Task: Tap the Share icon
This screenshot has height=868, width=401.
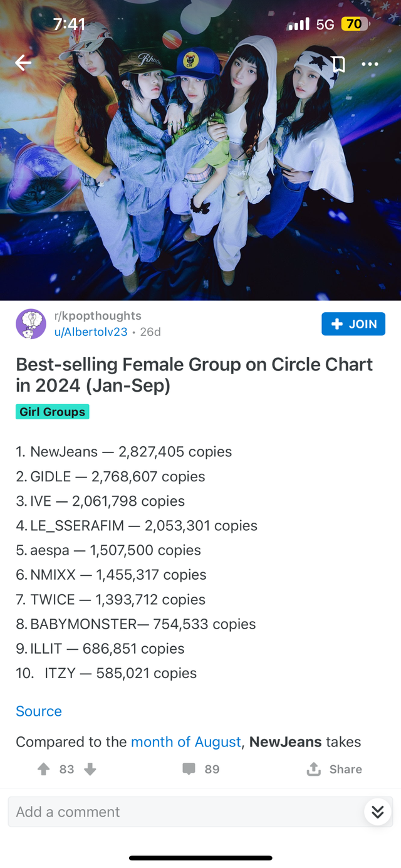Action: click(314, 769)
